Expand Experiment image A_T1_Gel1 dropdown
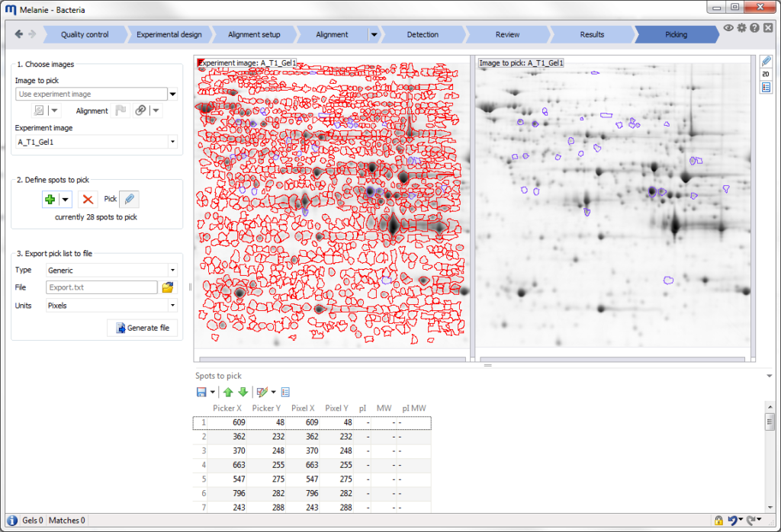781x532 pixels. (x=173, y=142)
